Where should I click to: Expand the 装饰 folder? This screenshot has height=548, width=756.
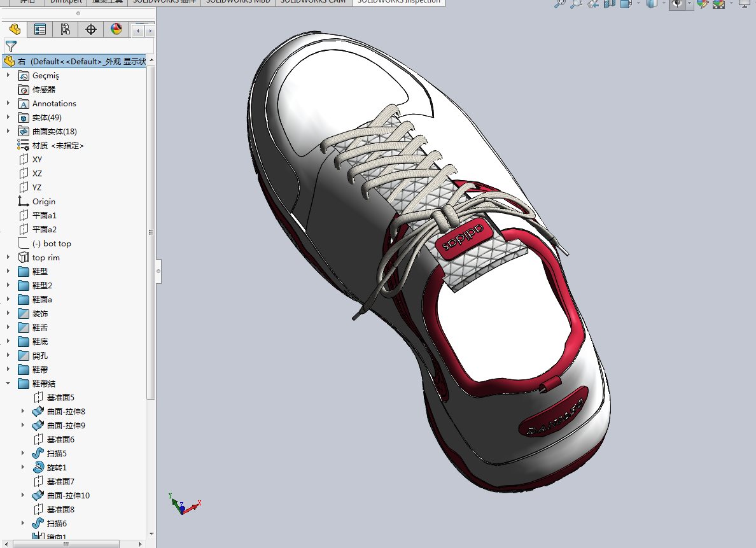click(x=8, y=313)
